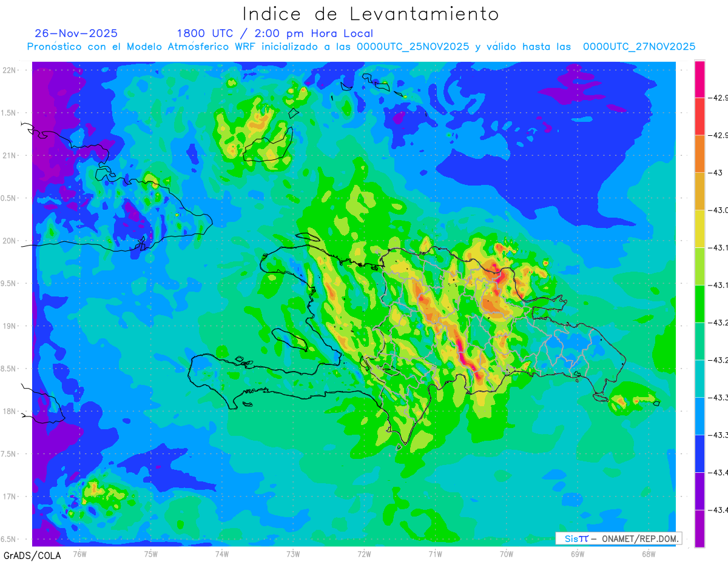Viewport: 728px width, 562px height.
Task: Pick the golden amber colorbar segment
Action: coord(700,191)
